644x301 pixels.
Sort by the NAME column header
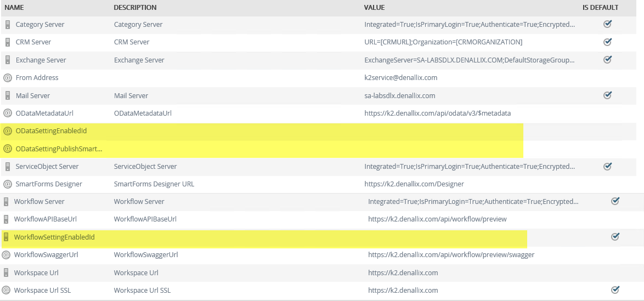[13, 7]
